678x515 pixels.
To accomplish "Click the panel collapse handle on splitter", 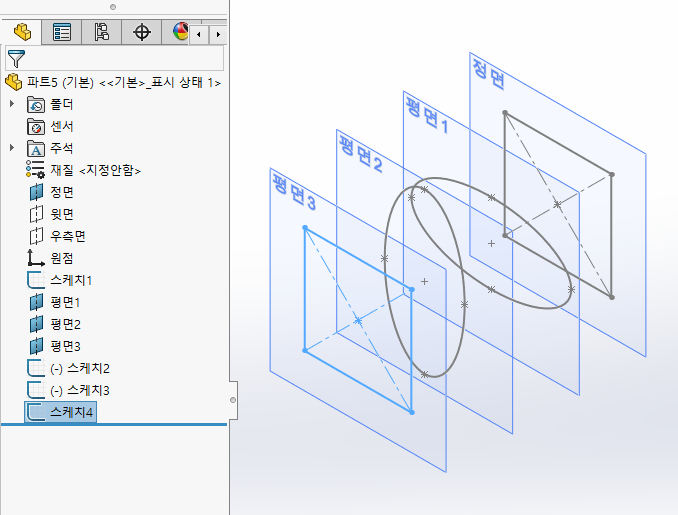I will pos(233,400).
